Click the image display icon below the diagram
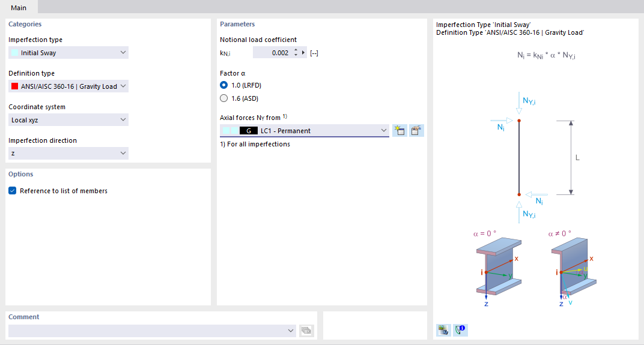 click(443, 330)
